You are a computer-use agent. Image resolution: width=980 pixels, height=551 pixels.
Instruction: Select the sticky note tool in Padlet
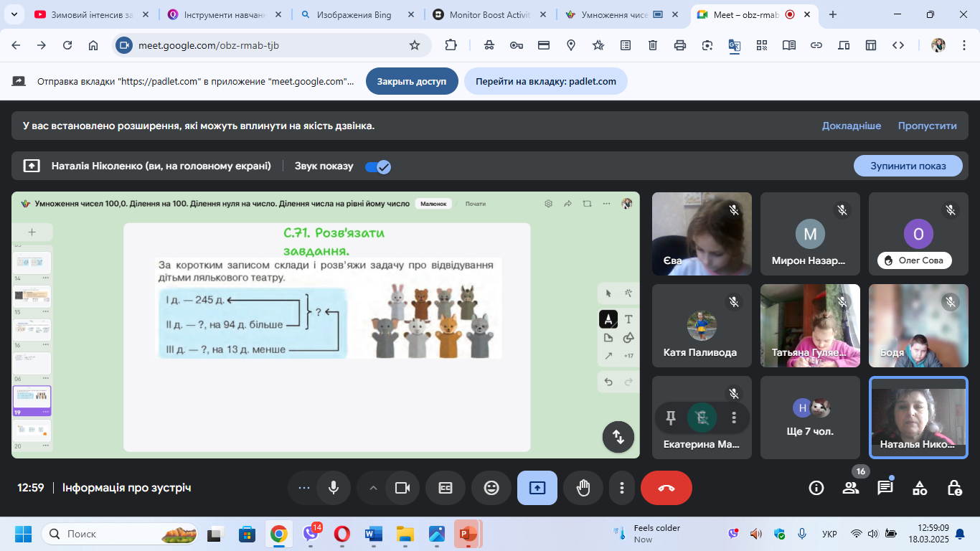pyautogui.click(x=608, y=338)
